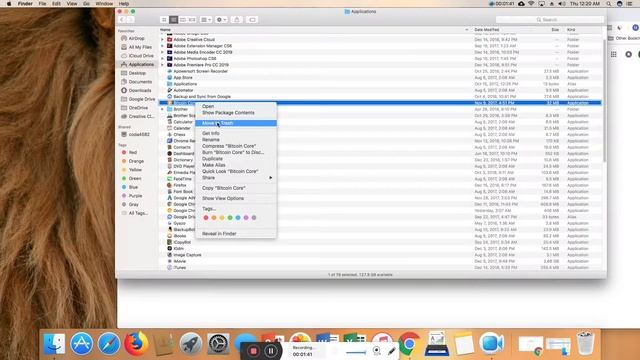Open Trash from the Dock
The image size is (640, 360).
585,343
